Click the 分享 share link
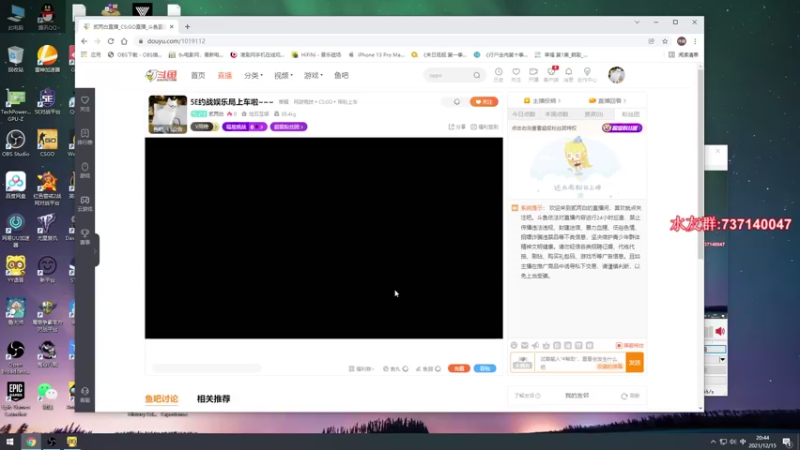Image resolution: width=800 pixels, height=450 pixels. click(x=457, y=127)
